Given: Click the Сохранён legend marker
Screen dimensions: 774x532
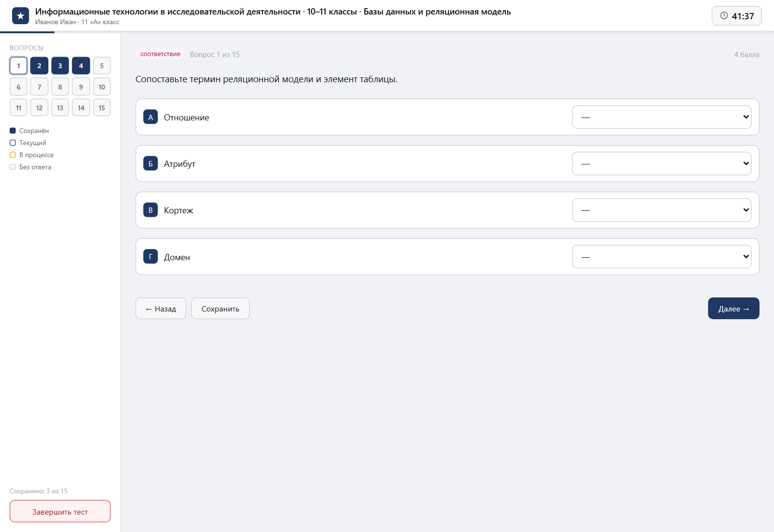Looking at the screenshot, I should click(x=13, y=131).
